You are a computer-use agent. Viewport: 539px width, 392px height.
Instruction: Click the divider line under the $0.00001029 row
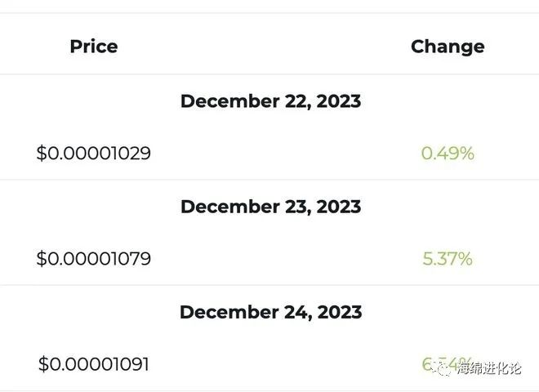pos(269,180)
